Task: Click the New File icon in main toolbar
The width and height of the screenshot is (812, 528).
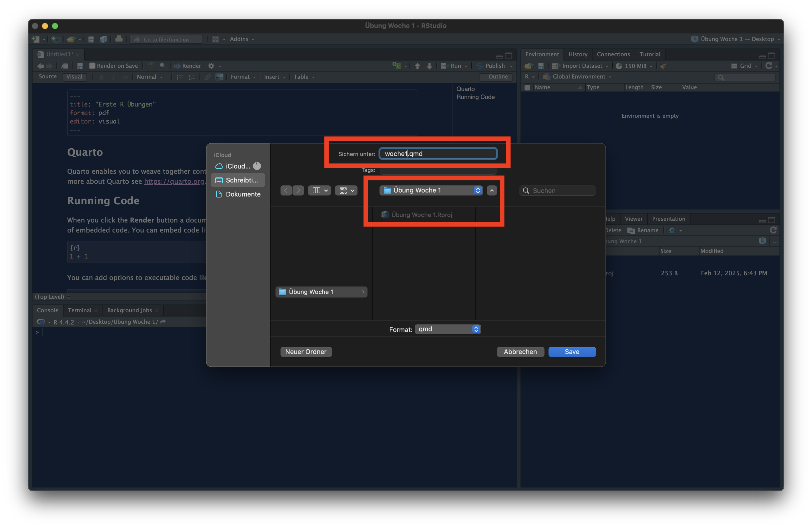Action: (35, 39)
